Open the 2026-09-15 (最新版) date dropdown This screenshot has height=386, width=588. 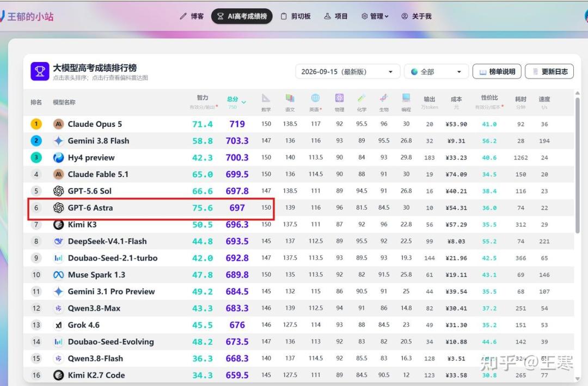pos(347,72)
